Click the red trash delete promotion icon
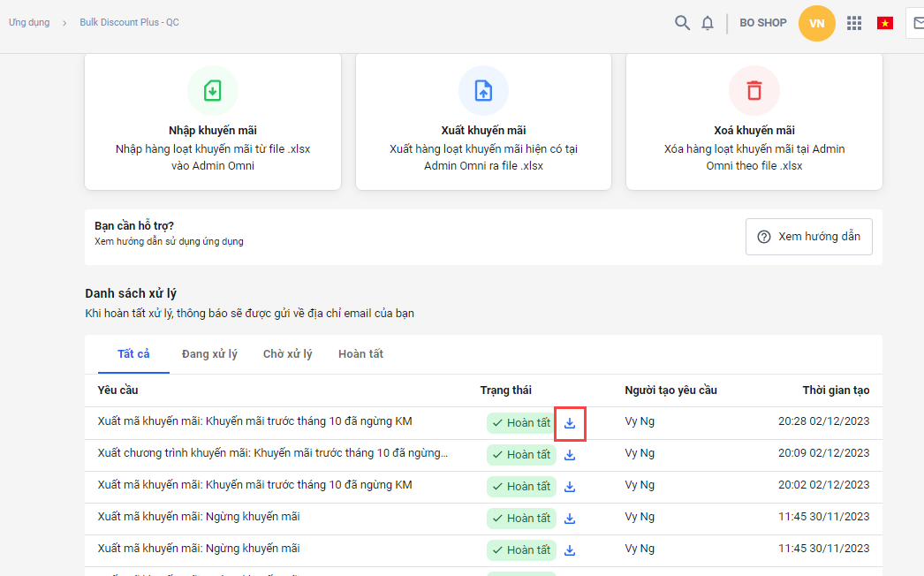Viewport: 924px width, 576px height. (754, 90)
